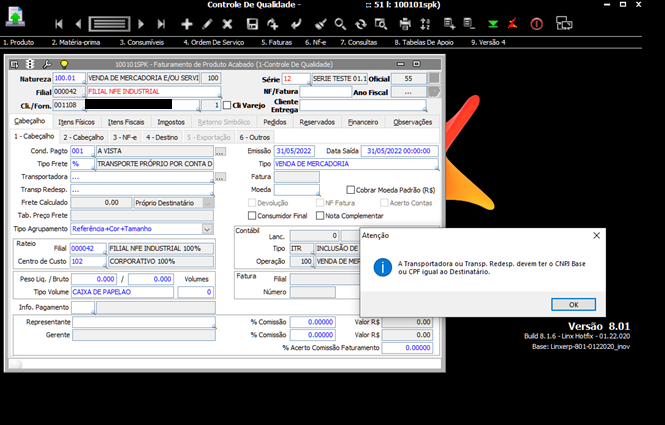
Task: Expand the Tipo Agrupamento dropdown
Action: coord(208,228)
